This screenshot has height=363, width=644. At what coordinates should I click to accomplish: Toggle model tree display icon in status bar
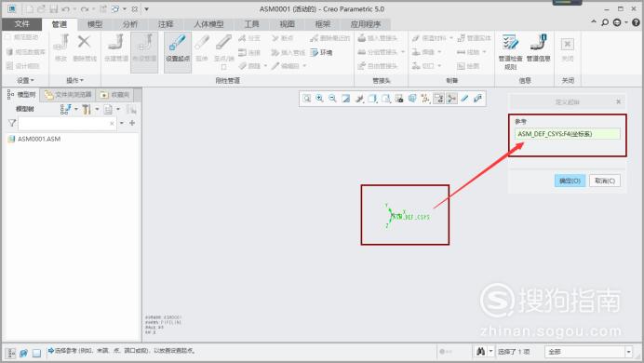tap(10, 353)
